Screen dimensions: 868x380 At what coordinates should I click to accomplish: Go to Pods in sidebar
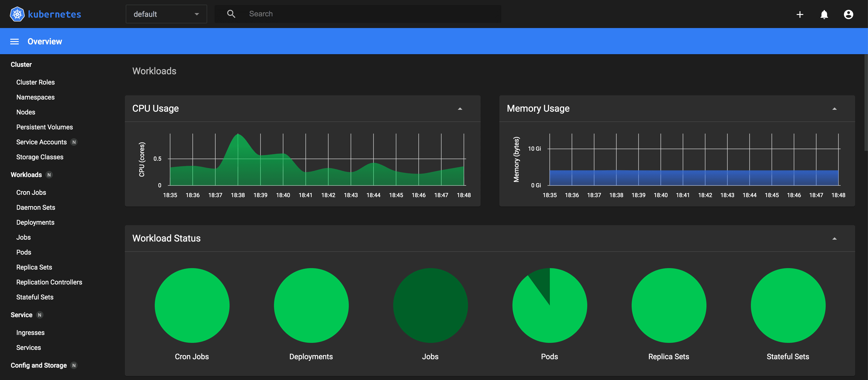[x=24, y=252]
